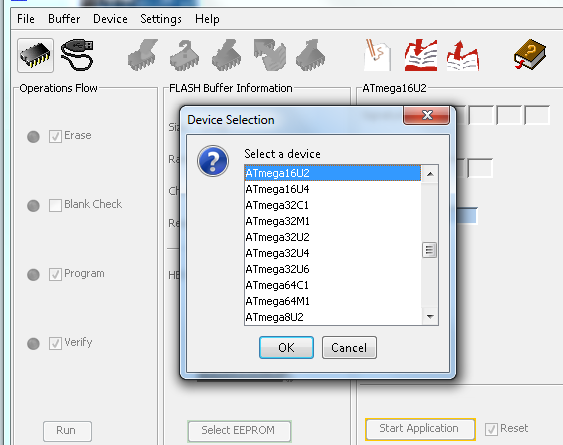Select ATmega64M1 in the device list
This screenshot has height=445, width=563.
point(332,301)
